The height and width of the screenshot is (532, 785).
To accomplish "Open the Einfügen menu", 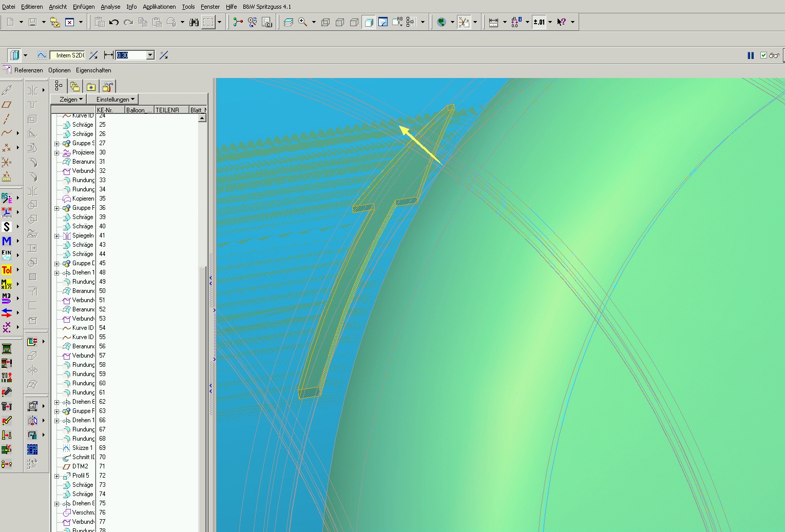I will (84, 7).
